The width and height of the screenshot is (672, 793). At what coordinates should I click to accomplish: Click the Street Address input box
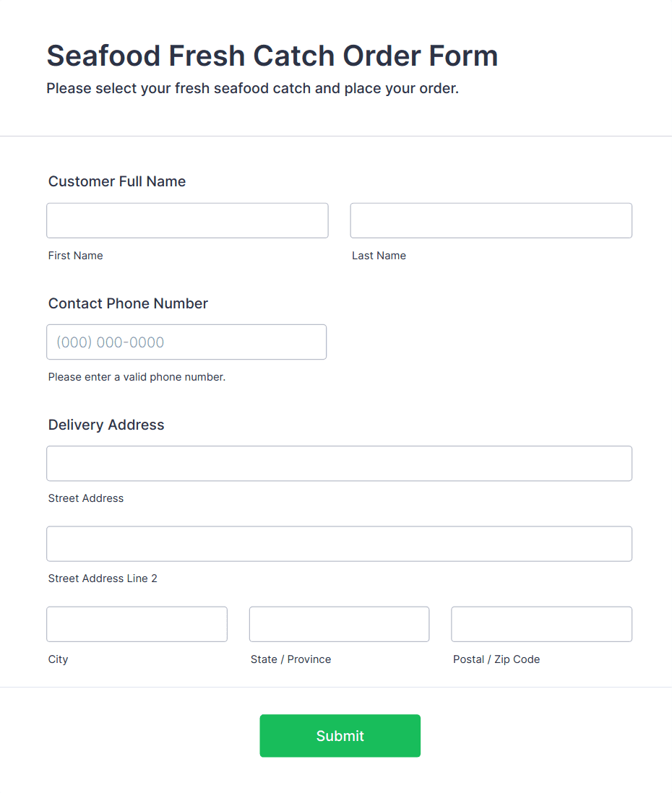coord(339,464)
